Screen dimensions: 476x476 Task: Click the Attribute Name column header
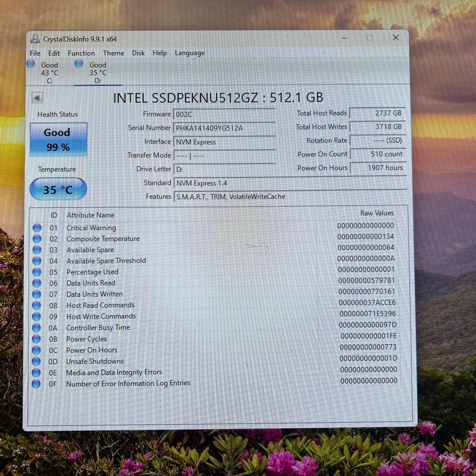click(x=91, y=215)
